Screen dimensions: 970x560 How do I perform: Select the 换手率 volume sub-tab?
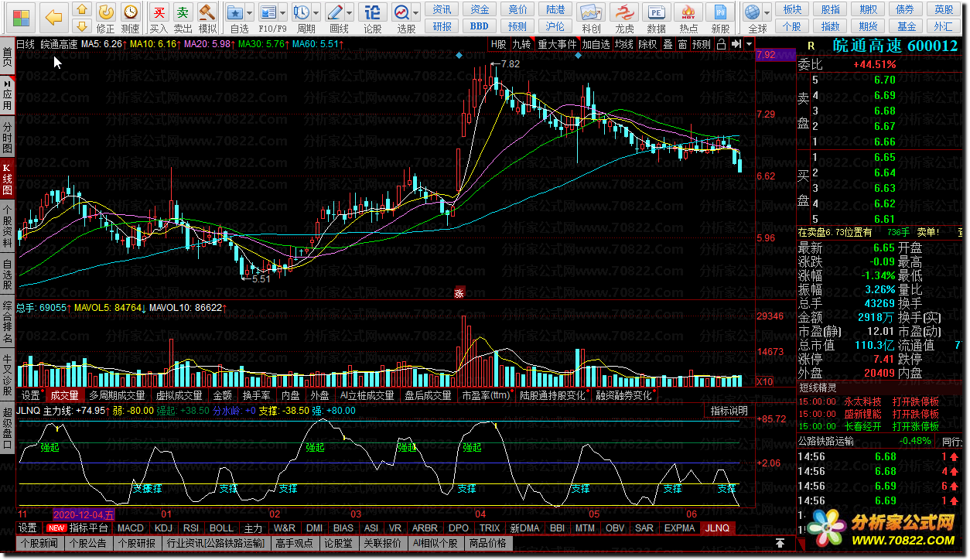pos(256,395)
